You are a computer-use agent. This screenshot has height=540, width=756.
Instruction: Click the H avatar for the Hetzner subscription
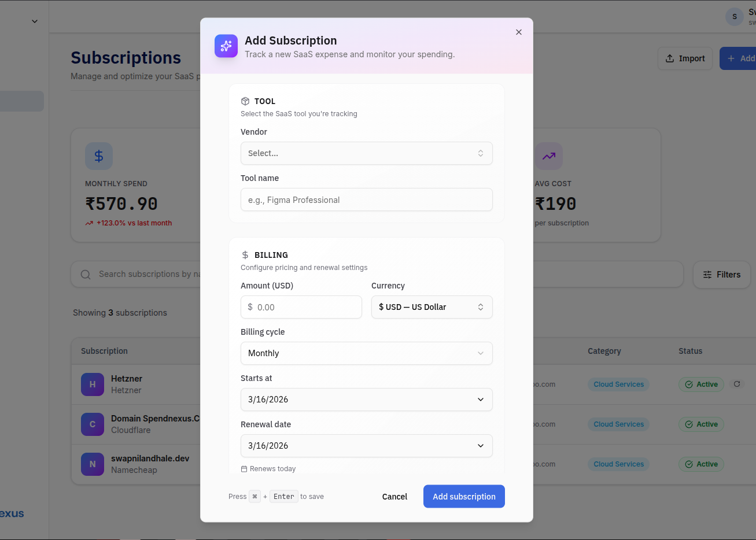92,384
